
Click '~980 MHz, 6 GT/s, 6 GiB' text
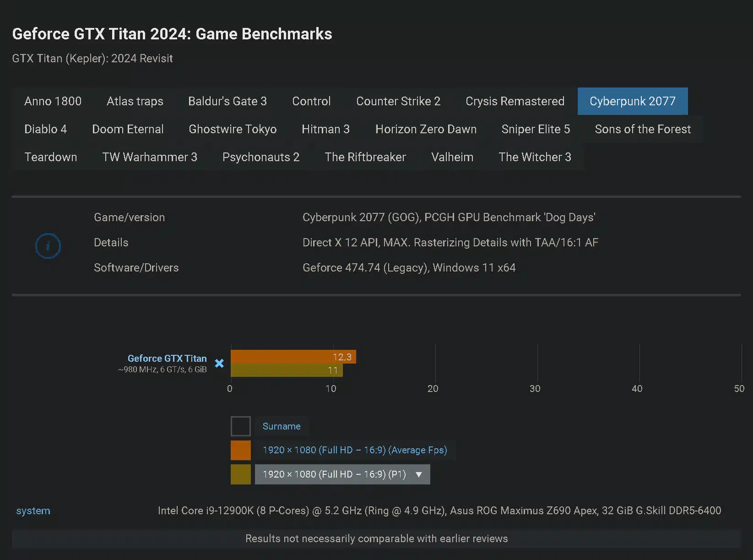coord(163,370)
